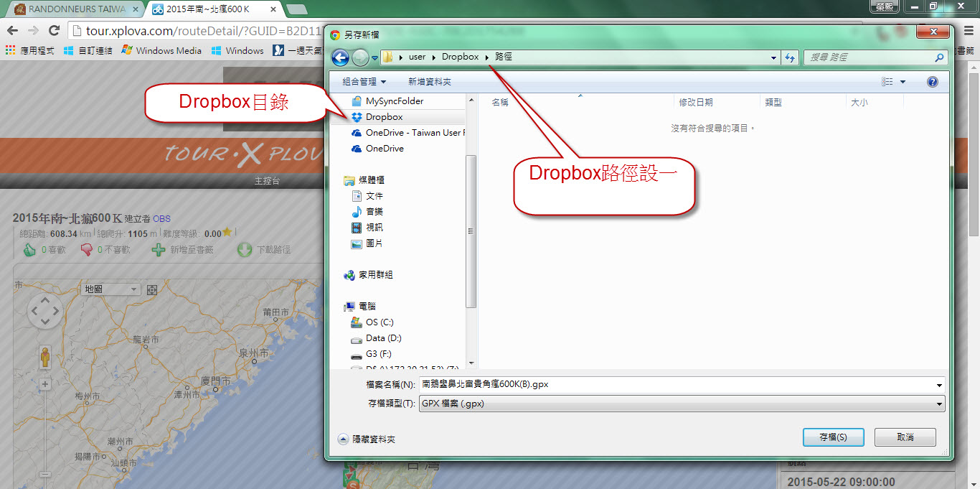
Task: Click the 下載路徑 download icon
Action: click(x=245, y=250)
